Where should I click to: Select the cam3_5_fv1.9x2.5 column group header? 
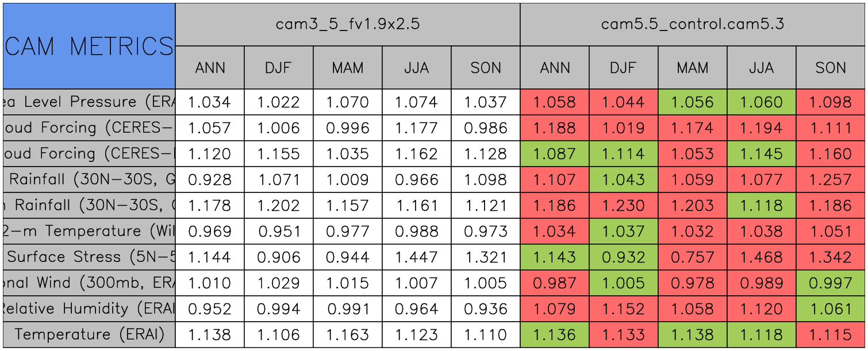click(x=347, y=24)
